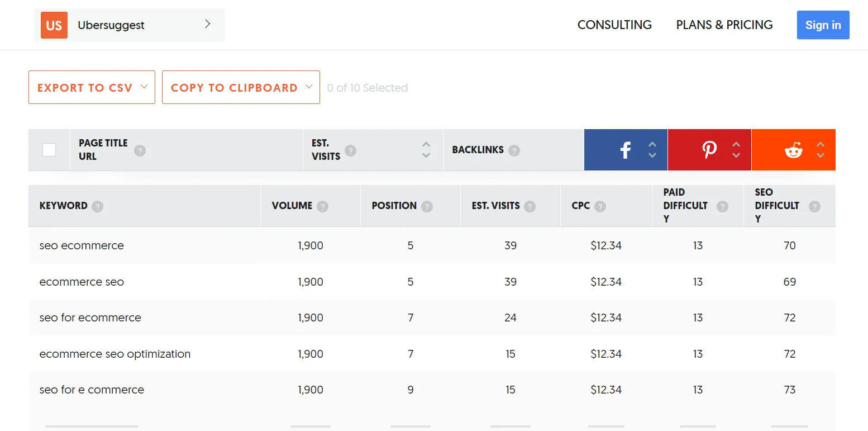Expand the Ubersuggest header chevron arrow
This screenshot has width=868, height=431.
(207, 25)
